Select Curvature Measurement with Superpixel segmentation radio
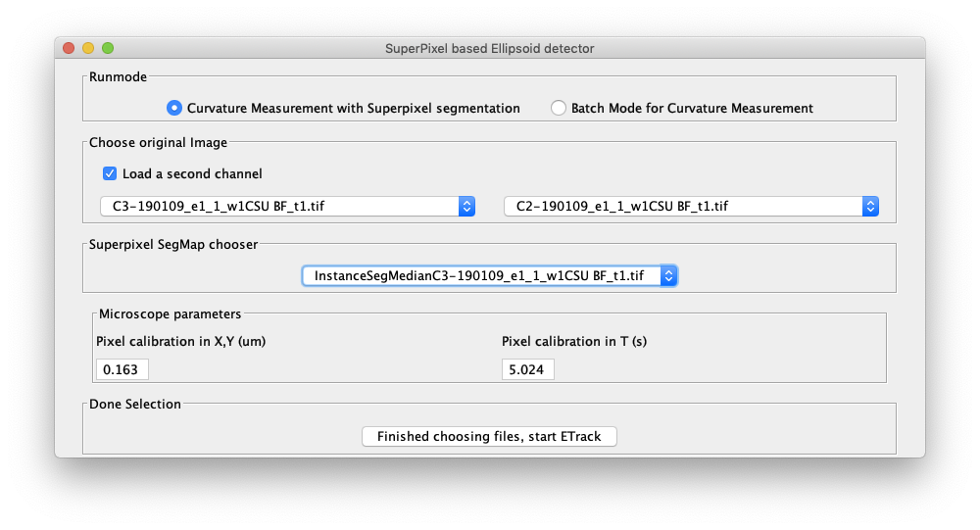The width and height of the screenshot is (980, 530). pos(174,108)
